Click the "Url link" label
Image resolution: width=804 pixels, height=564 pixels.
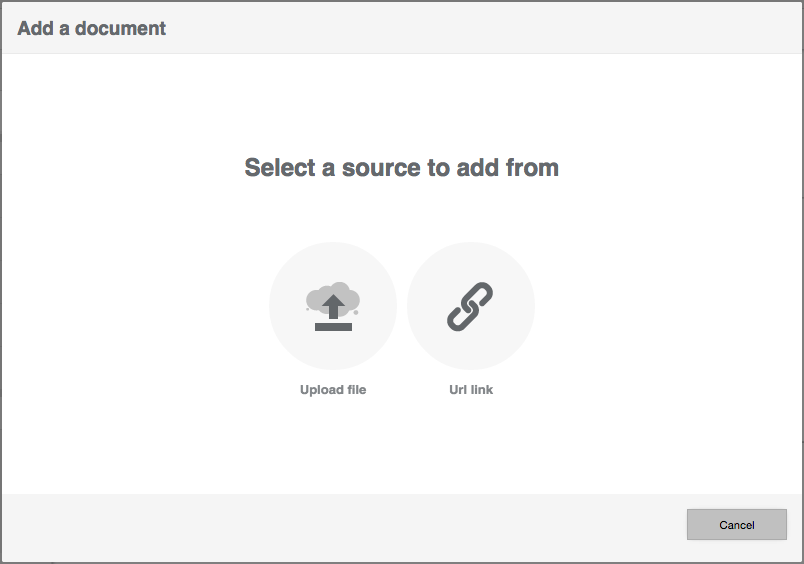471,390
